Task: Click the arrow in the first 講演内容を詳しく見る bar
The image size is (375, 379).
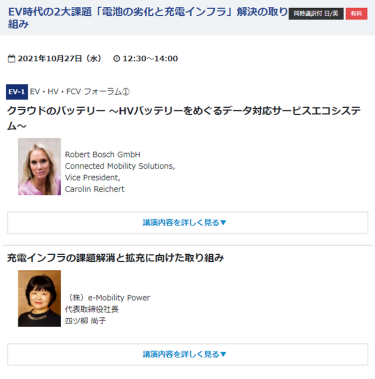Action: [223, 223]
